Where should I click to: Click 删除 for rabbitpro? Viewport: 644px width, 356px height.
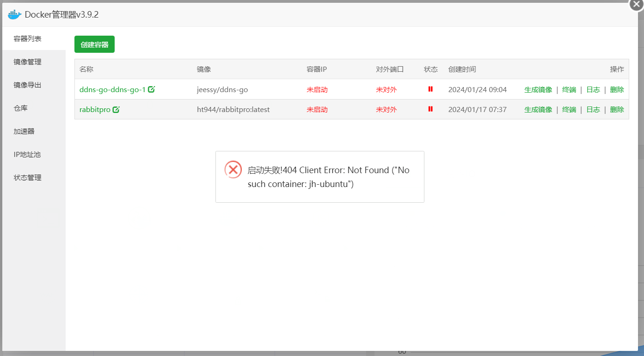pos(617,109)
